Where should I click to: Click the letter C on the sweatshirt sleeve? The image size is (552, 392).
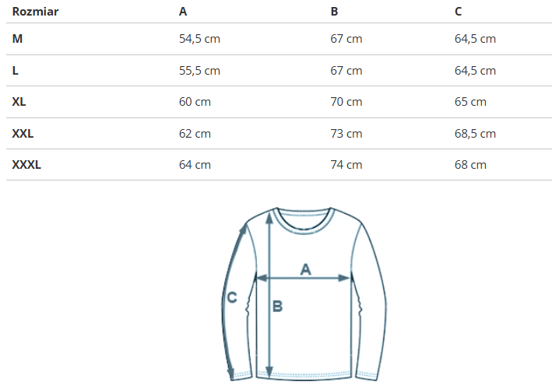click(231, 296)
